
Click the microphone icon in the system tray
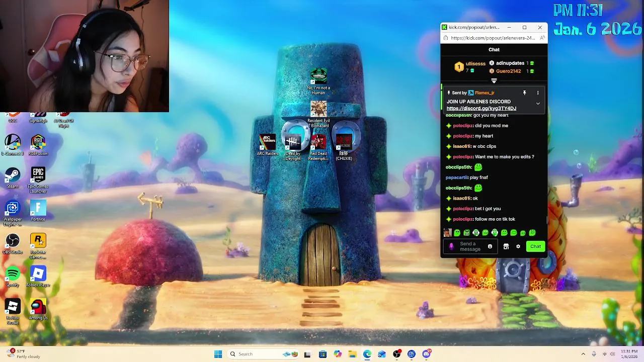(594, 354)
